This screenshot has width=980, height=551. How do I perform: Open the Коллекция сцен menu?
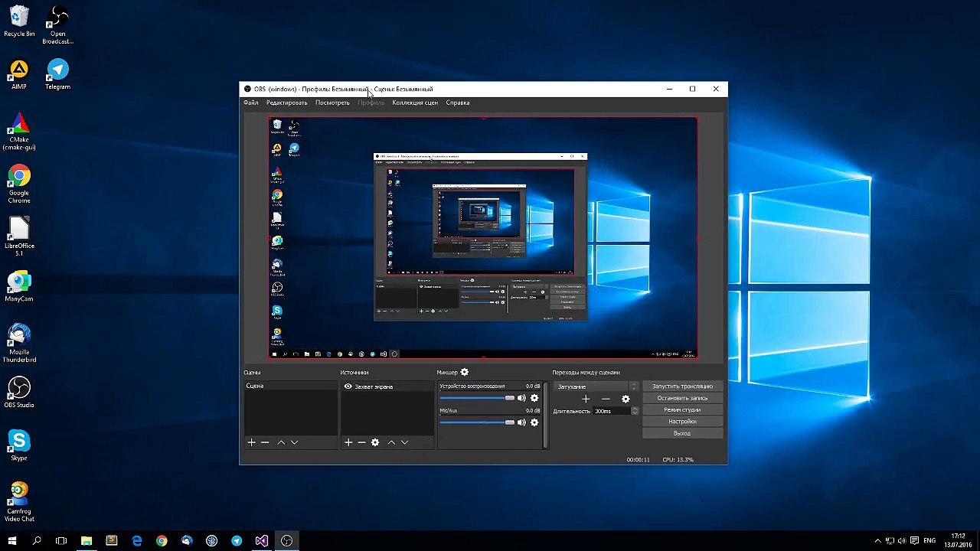[415, 103]
